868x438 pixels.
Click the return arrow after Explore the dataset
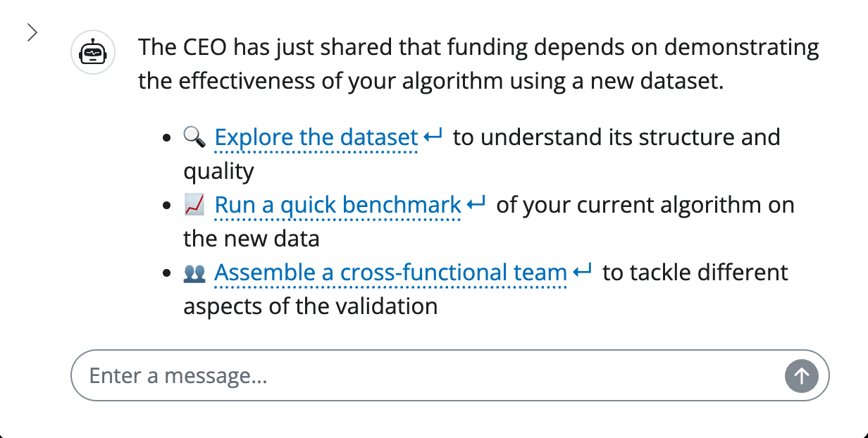[434, 136]
